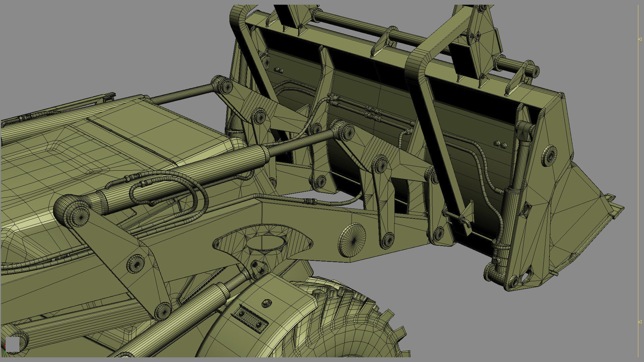Click the lower yellow triangle marker on right edge
Viewport: 644px width, 362px height.
click(x=640, y=322)
